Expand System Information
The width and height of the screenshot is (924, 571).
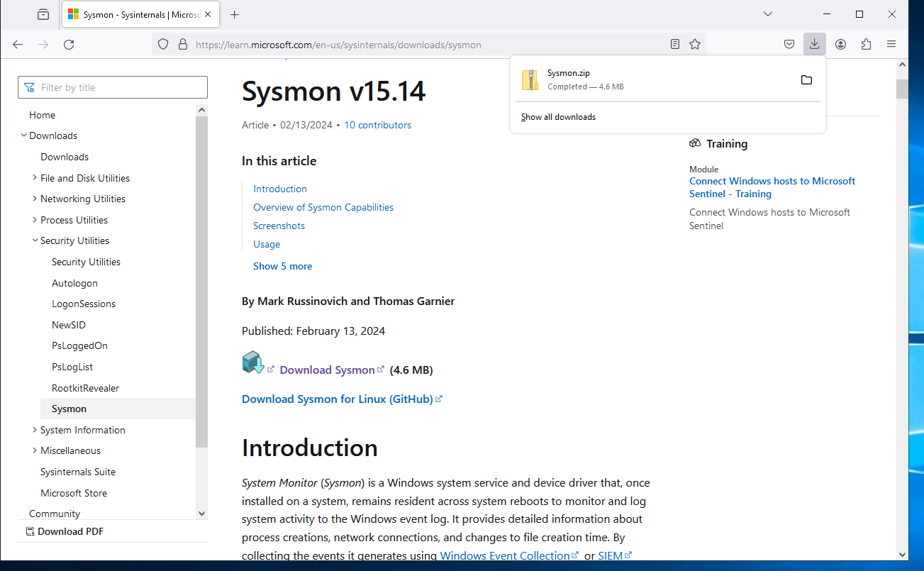tap(35, 430)
